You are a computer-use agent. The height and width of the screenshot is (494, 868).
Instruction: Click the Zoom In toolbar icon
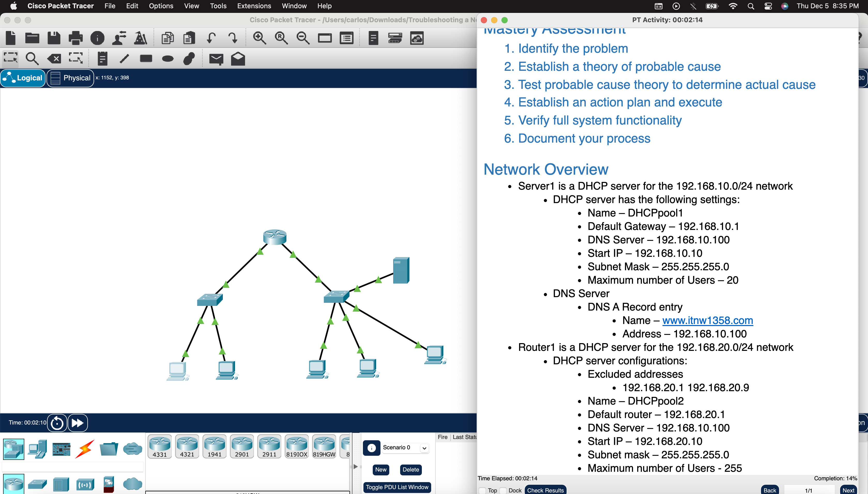click(260, 38)
